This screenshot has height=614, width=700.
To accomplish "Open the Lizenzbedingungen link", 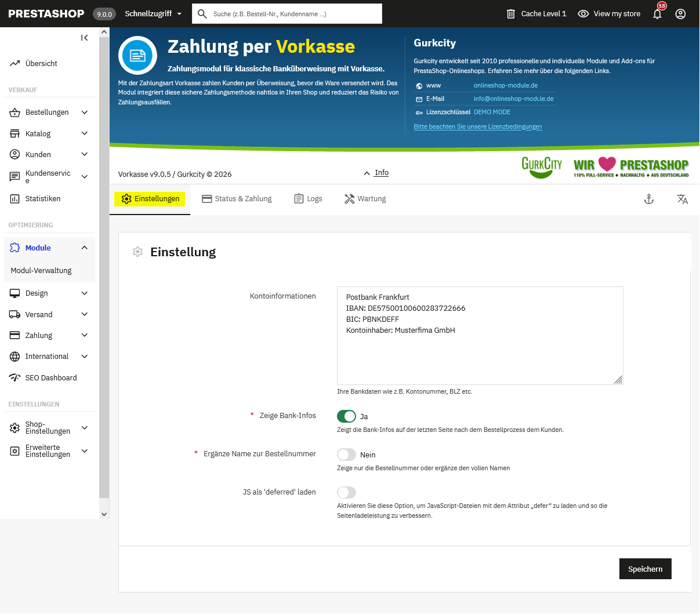I will [478, 126].
